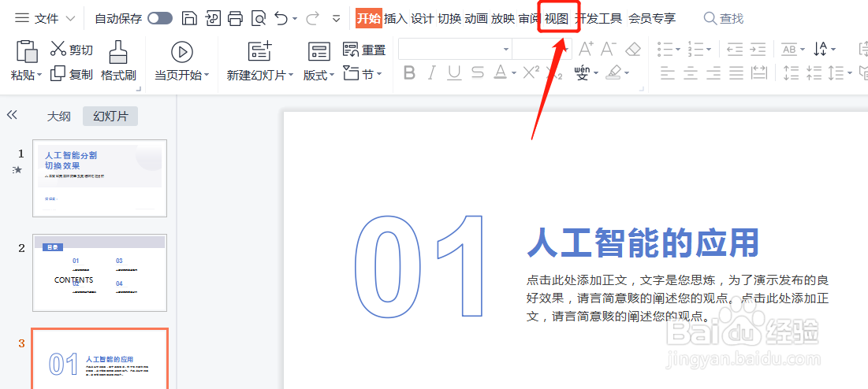Toggle bold formatting
This screenshot has width=868, height=389.
(x=409, y=72)
